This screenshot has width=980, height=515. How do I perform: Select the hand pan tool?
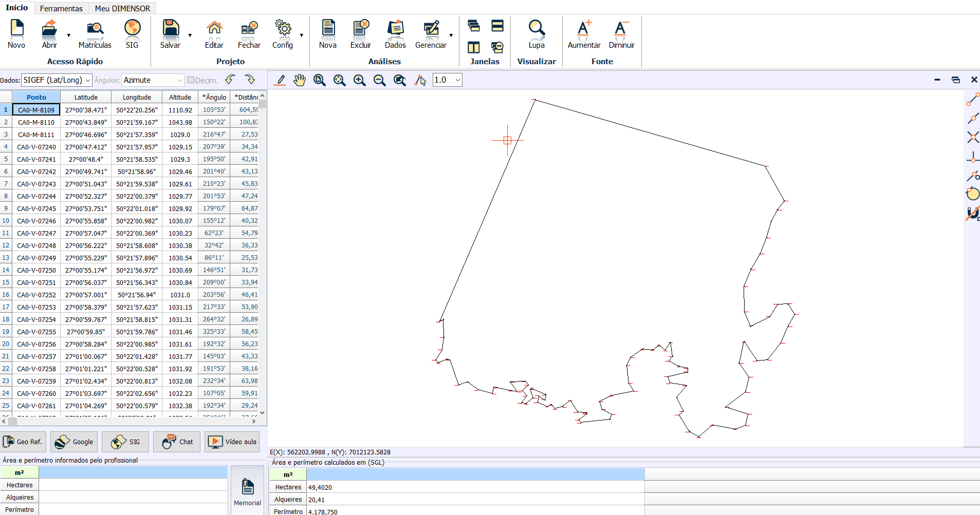300,80
